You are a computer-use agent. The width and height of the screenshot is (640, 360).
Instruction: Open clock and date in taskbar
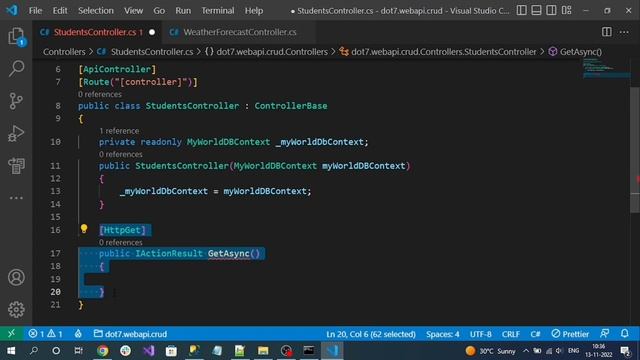(x=598, y=351)
